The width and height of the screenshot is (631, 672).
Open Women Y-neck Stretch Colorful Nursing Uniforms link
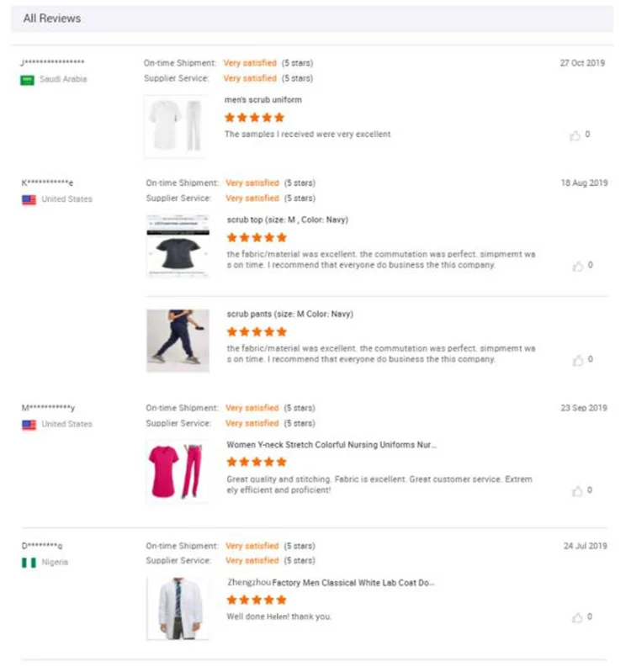[x=331, y=445]
